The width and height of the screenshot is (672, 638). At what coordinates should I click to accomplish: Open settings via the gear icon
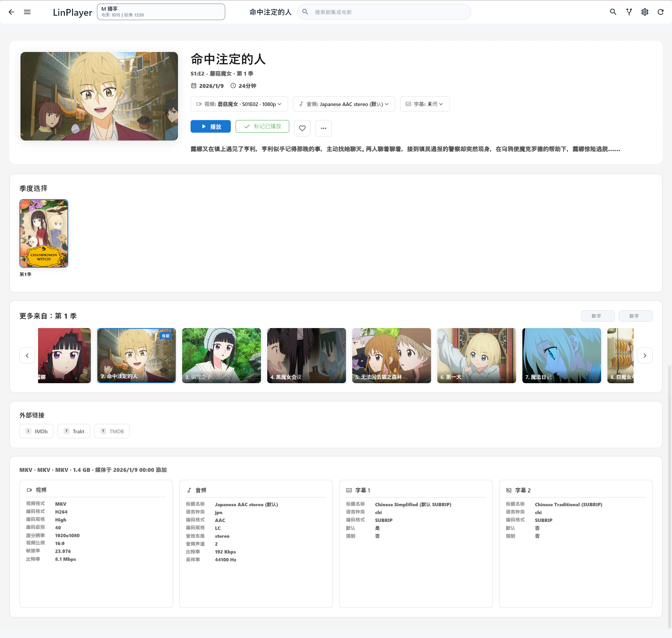[644, 12]
